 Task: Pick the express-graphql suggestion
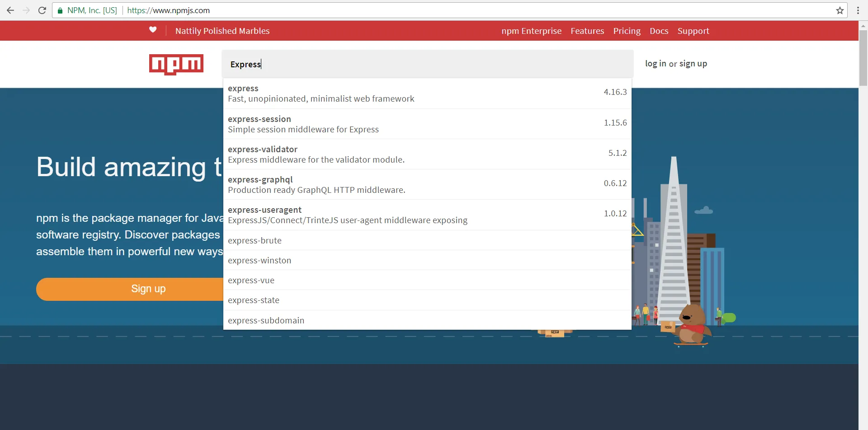coord(427,184)
